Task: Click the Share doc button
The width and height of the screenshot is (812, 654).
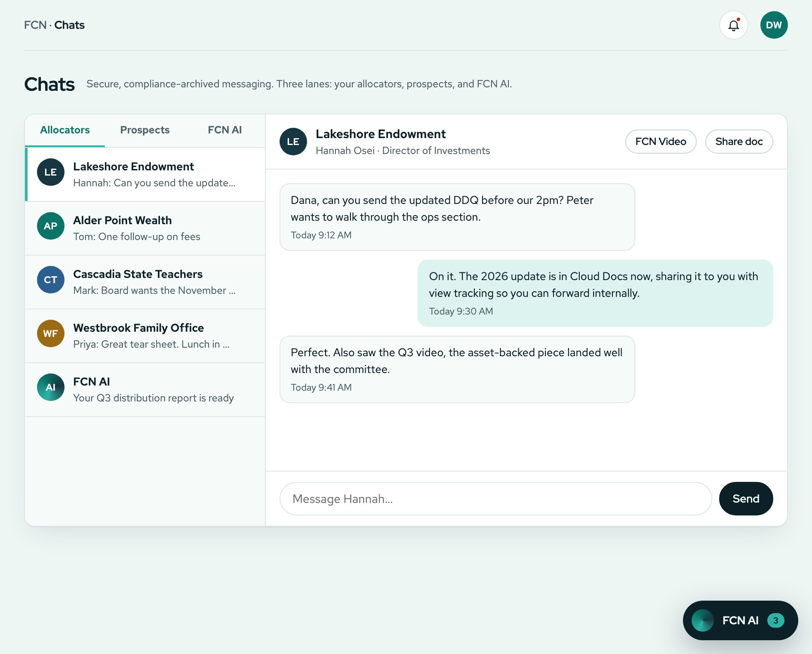Action: [x=739, y=142]
